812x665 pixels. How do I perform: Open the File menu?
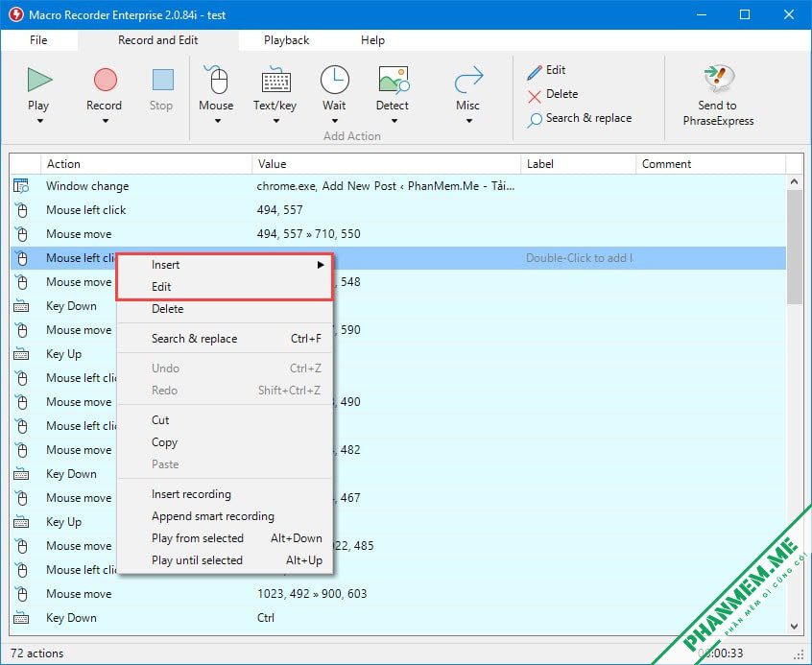38,40
